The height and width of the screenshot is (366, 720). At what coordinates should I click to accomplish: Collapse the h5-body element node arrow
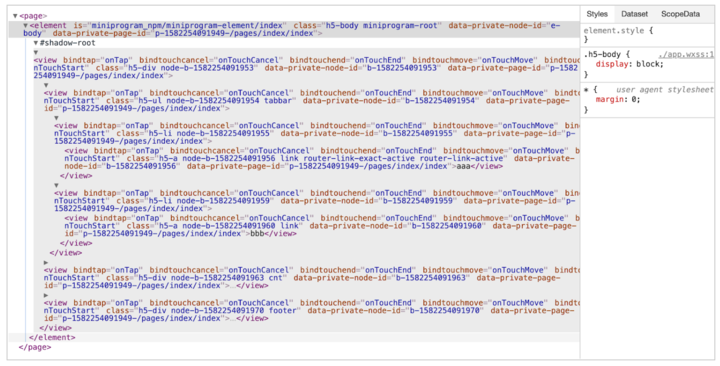[26, 26]
